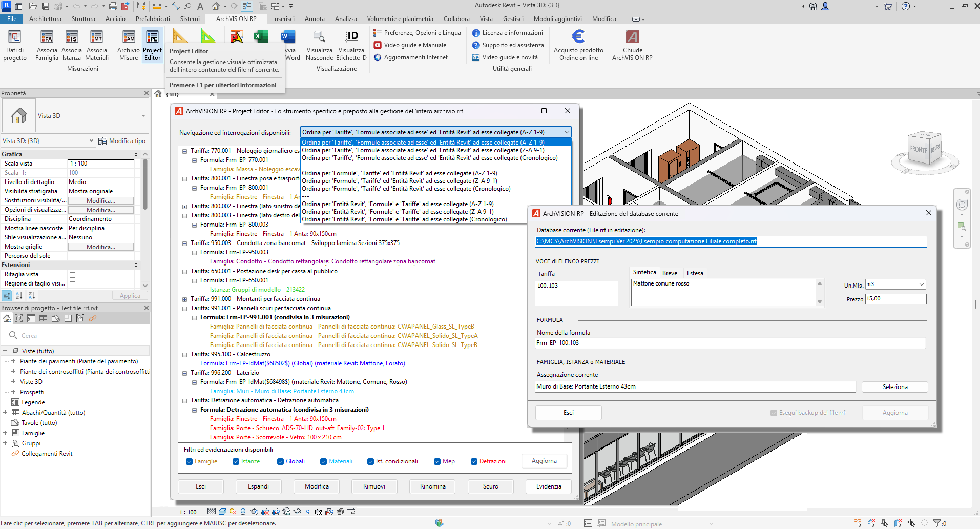Open Licenza e informazioni
980x529 pixels.
tap(508, 33)
